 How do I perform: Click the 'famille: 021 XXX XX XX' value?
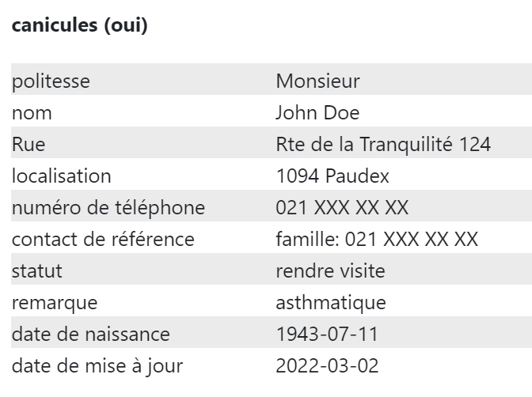377,239
